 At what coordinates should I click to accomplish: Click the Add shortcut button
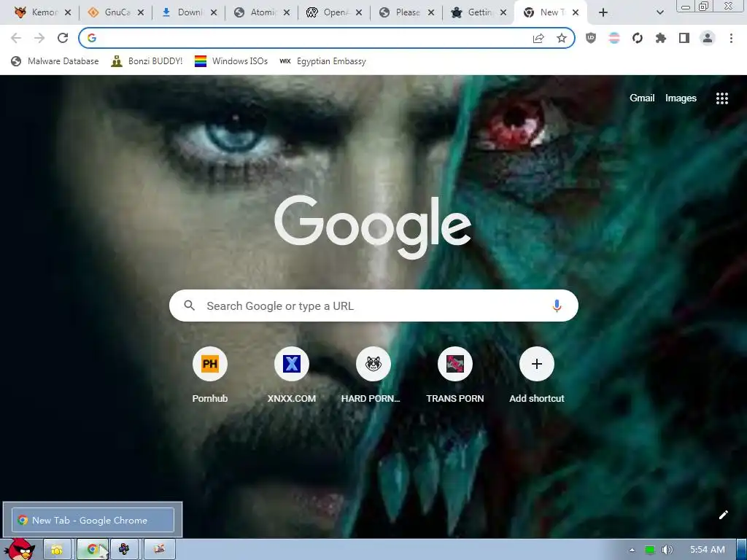click(536, 376)
